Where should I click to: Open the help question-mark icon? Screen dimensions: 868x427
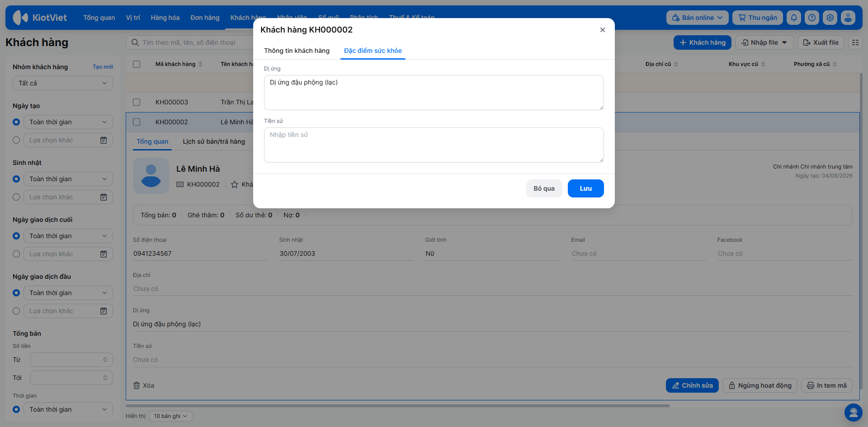coord(812,18)
